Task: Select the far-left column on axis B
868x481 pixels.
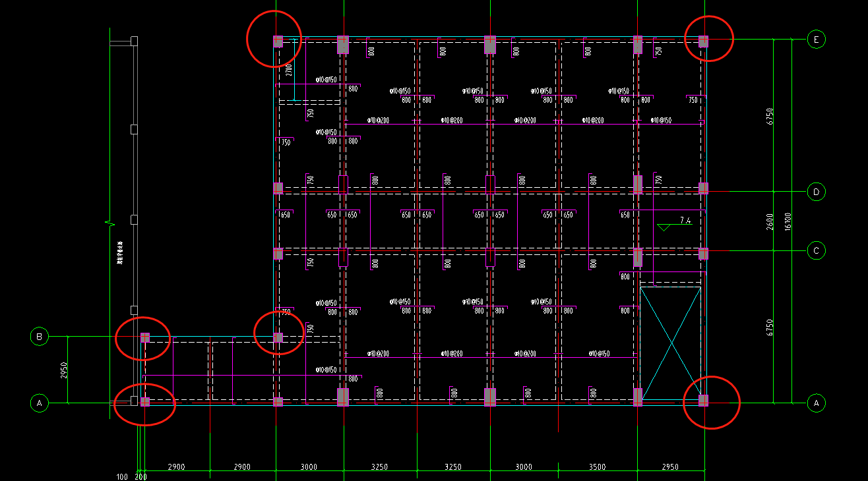Action: (145, 337)
